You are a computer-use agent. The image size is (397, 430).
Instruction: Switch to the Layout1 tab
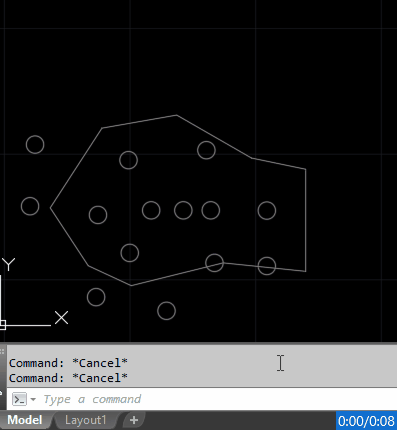tap(86, 420)
